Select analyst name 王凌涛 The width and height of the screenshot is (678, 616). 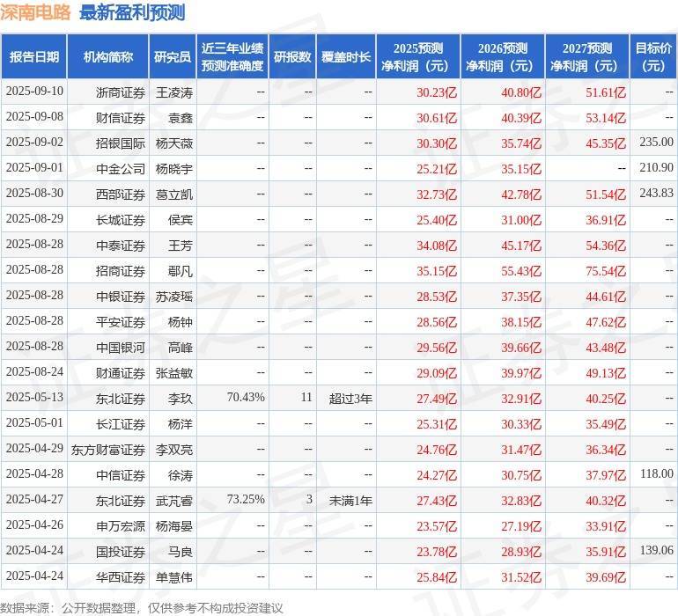[174, 92]
